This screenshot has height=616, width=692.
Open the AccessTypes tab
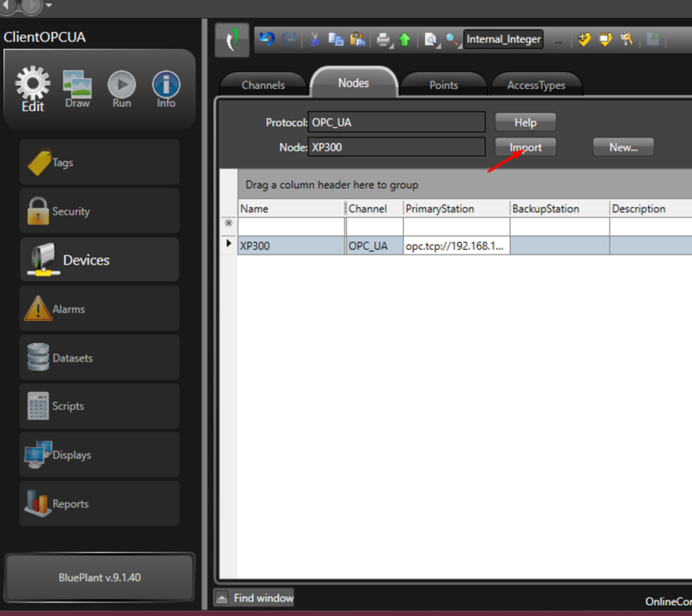pos(536,85)
